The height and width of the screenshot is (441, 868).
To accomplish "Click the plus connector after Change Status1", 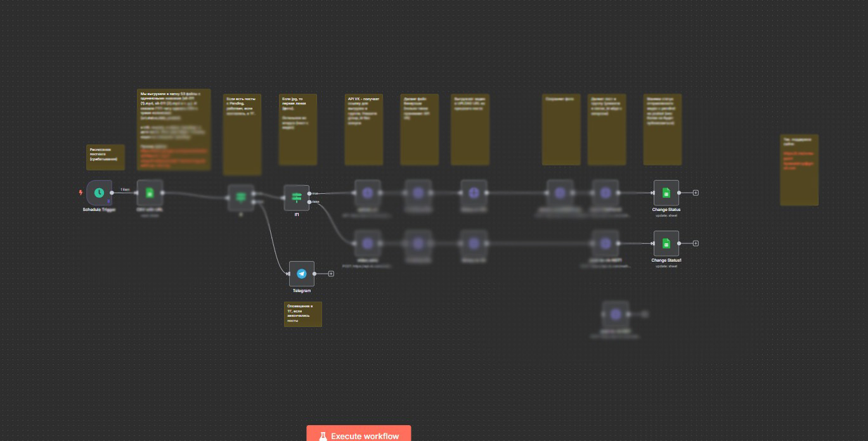I will tap(696, 243).
